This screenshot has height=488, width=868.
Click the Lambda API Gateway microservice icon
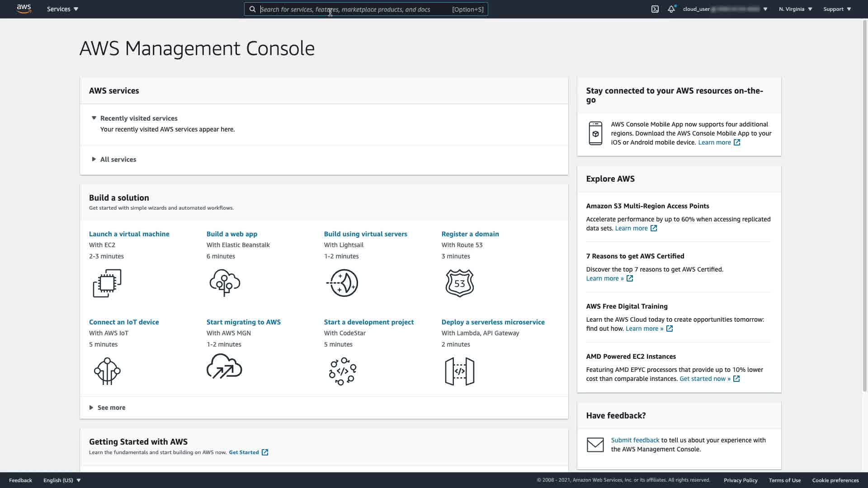459,371
